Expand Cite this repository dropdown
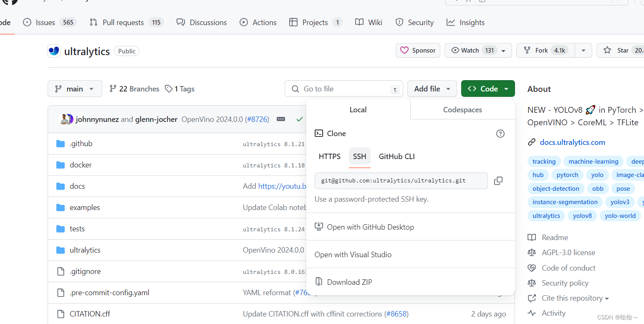644x324 pixels. pyautogui.click(x=568, y=298)
